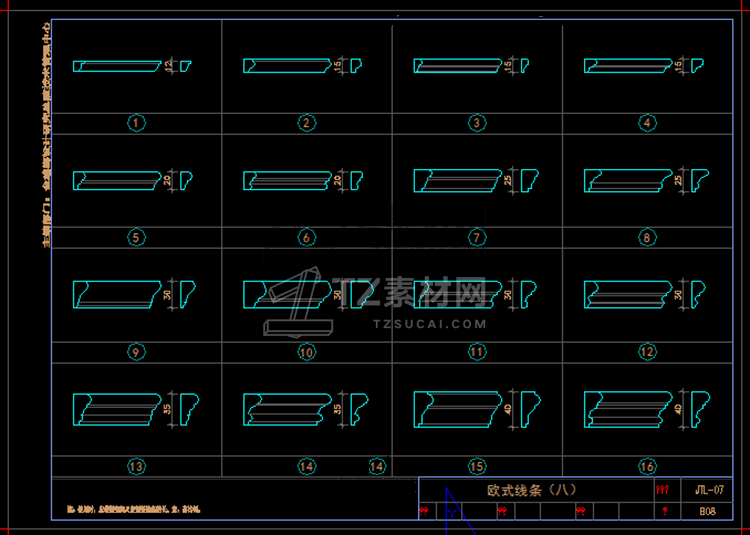The width and height of the screenshot is (750, 535).
Task: Select vertical department text on left margin
Action: click(x=46, y=133)
